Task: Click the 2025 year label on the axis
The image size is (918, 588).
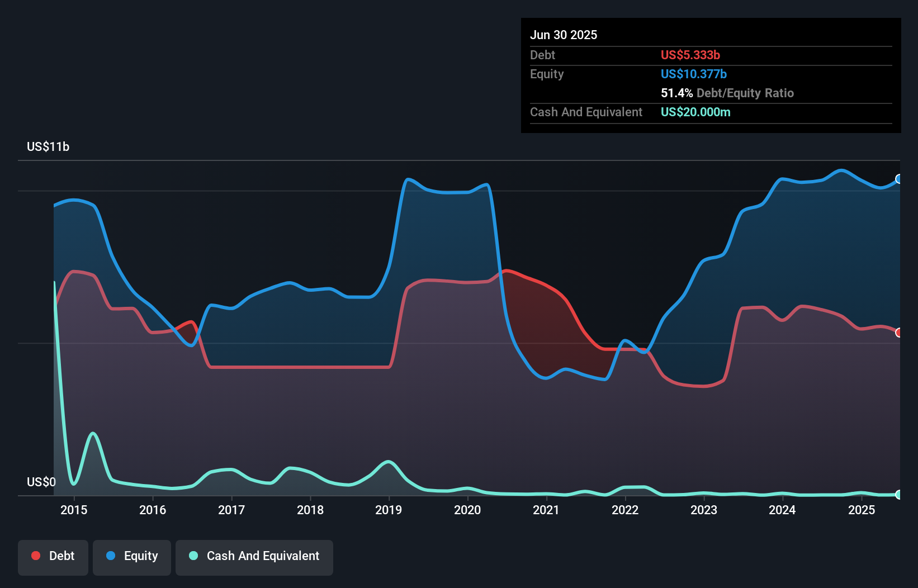Action: (862, 510)
